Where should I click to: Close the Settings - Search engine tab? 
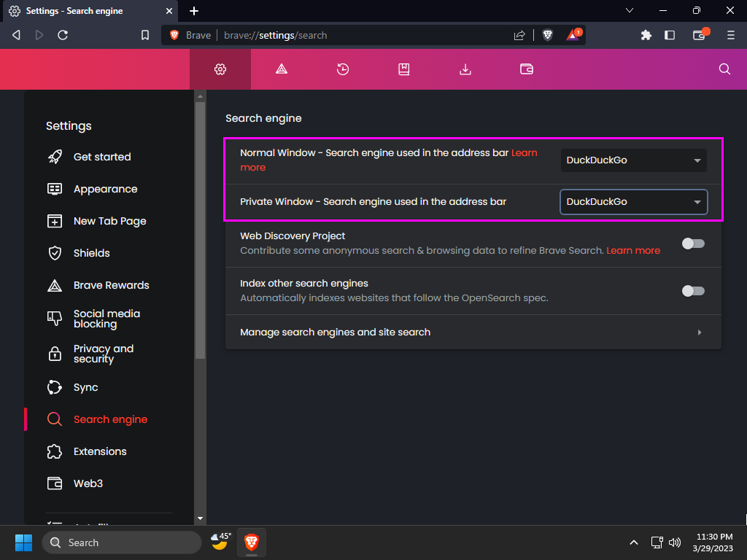coord(169,11)
